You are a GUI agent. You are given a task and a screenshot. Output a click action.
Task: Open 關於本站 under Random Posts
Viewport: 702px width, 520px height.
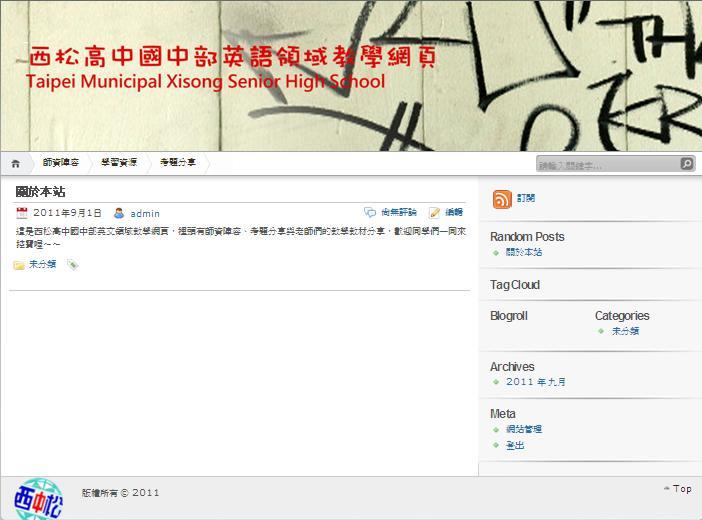(524, 252)
